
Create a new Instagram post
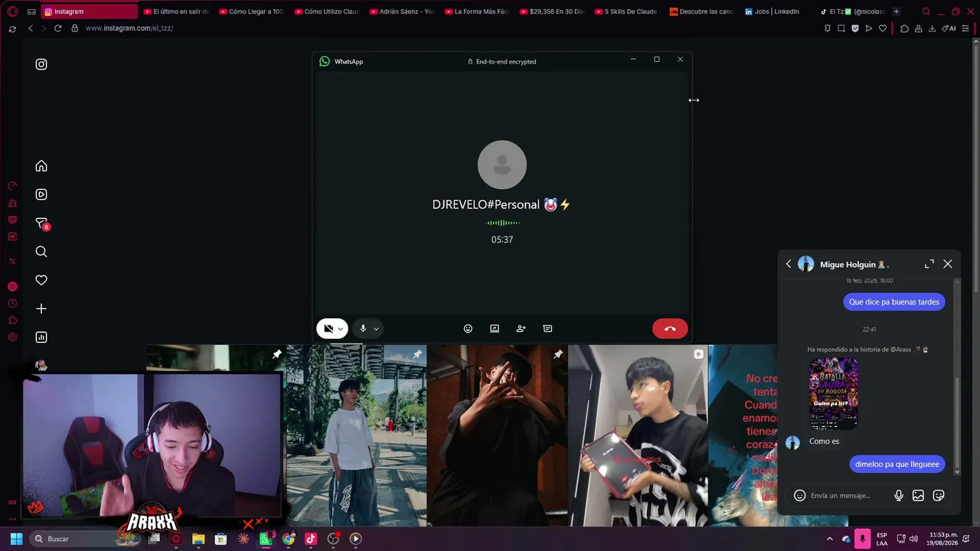click(41, 308)
